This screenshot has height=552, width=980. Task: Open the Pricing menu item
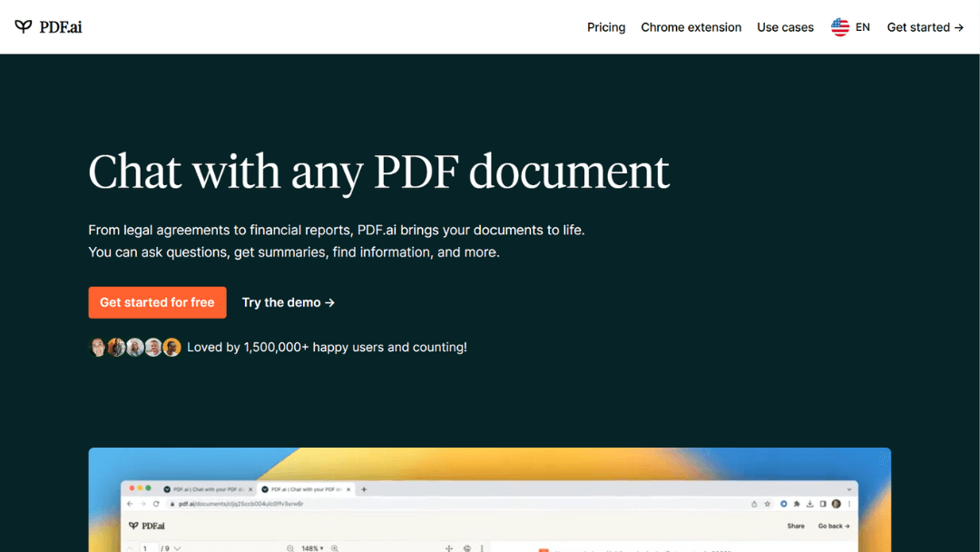pyautogui.click(x=606, y=27)
